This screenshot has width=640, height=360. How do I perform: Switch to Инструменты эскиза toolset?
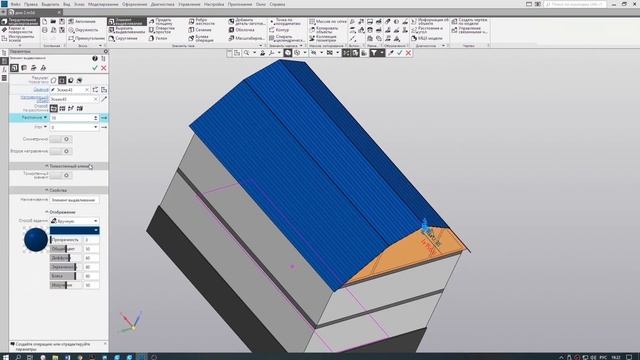[x=19, y=38]
